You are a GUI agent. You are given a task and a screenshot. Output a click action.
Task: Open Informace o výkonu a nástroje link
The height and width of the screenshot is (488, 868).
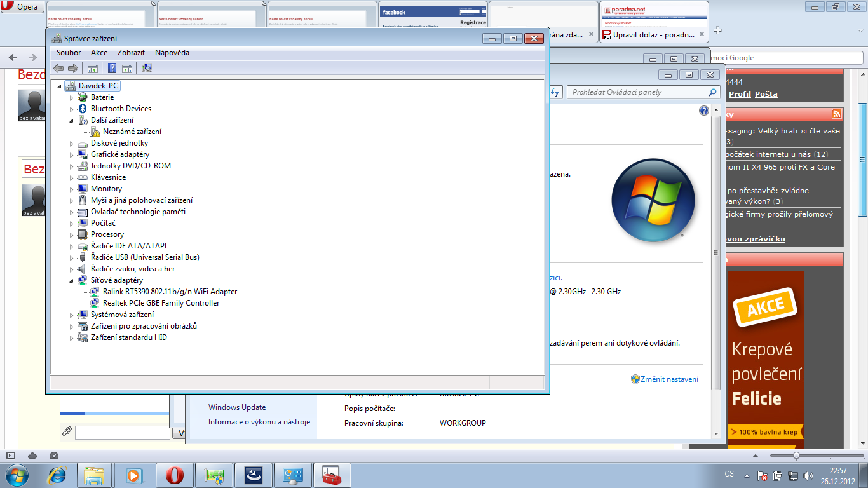259,422
